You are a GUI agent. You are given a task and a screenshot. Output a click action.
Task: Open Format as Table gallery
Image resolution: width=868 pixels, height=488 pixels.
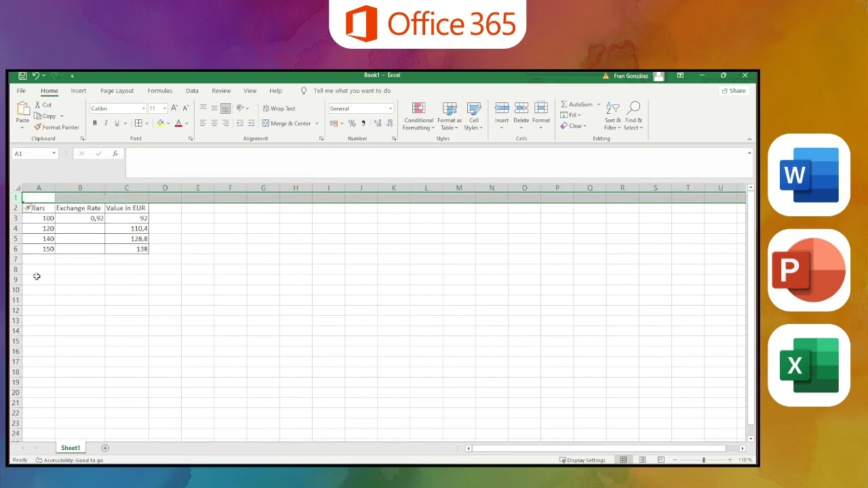pyautogui.click(x=449, y=117)
